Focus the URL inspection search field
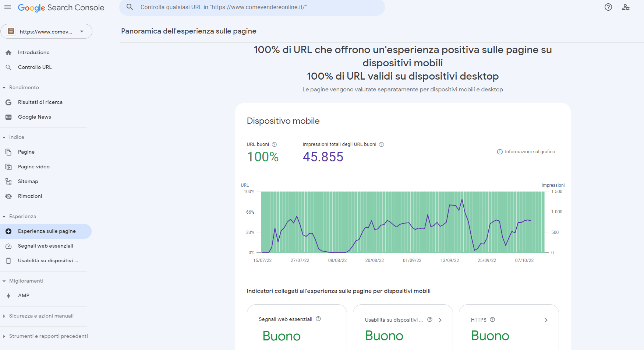Screen dimensions: 644x350 click(x=252, y=7)
